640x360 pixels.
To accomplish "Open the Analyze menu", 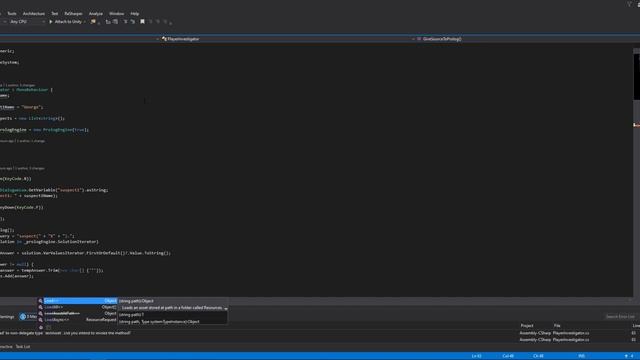I will [x=96, y=13].
